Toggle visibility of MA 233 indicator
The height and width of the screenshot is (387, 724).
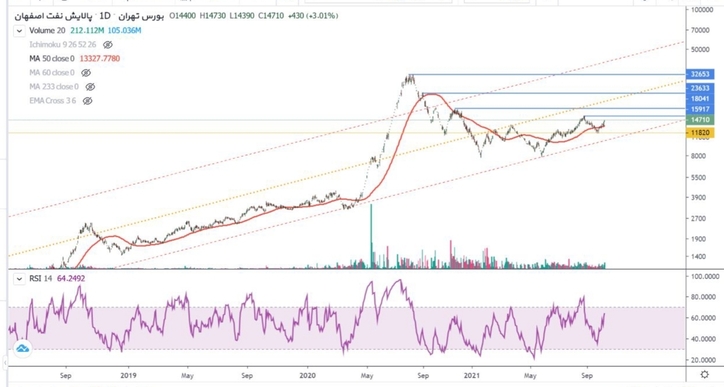click(x=90, y=87)
